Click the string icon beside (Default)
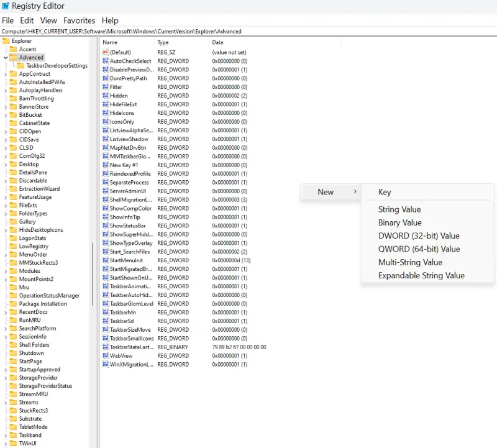The width and height of the screenshot is (497, 448). pyautogui.click(x=104, y=52)
